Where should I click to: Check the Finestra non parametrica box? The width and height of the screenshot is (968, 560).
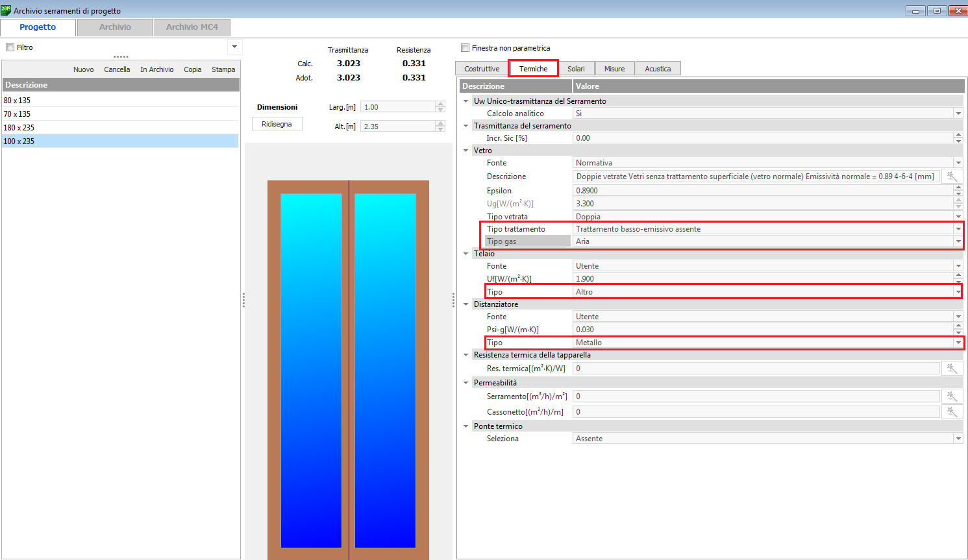(x=465, y=48)
